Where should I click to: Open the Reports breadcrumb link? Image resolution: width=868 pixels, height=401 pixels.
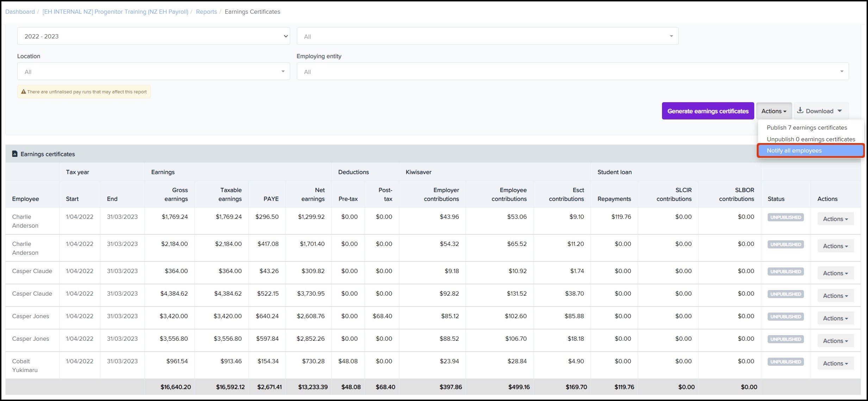[206, 12]
